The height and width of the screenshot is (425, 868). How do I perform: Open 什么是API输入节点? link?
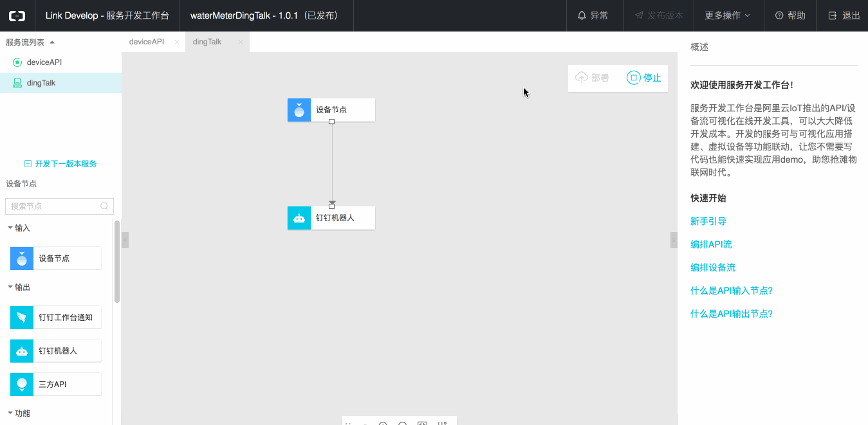point(732,291)
